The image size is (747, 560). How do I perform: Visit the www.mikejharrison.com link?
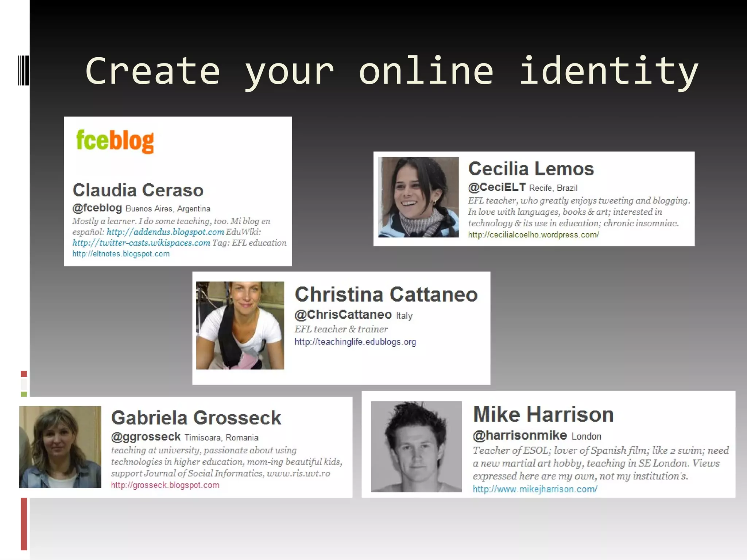535,489
